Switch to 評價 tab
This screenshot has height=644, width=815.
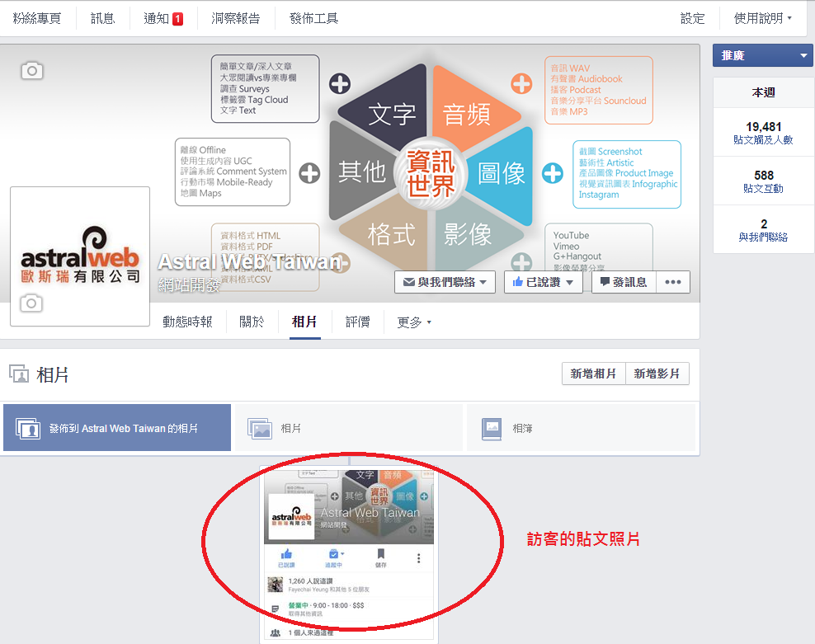coord(358,322)
